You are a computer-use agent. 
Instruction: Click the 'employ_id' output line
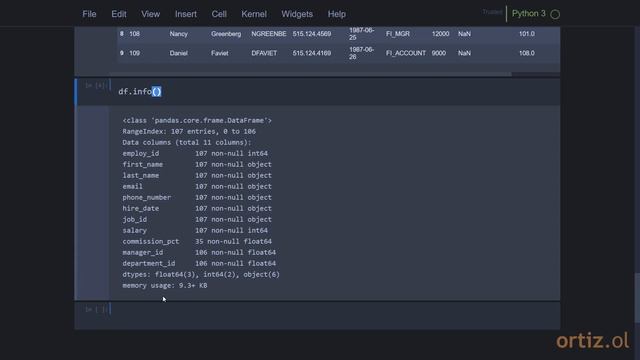pos(195,153)
